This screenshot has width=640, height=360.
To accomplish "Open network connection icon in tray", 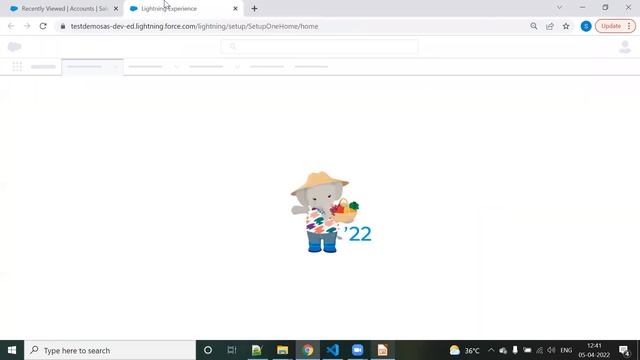I will (x=540, y=350).
